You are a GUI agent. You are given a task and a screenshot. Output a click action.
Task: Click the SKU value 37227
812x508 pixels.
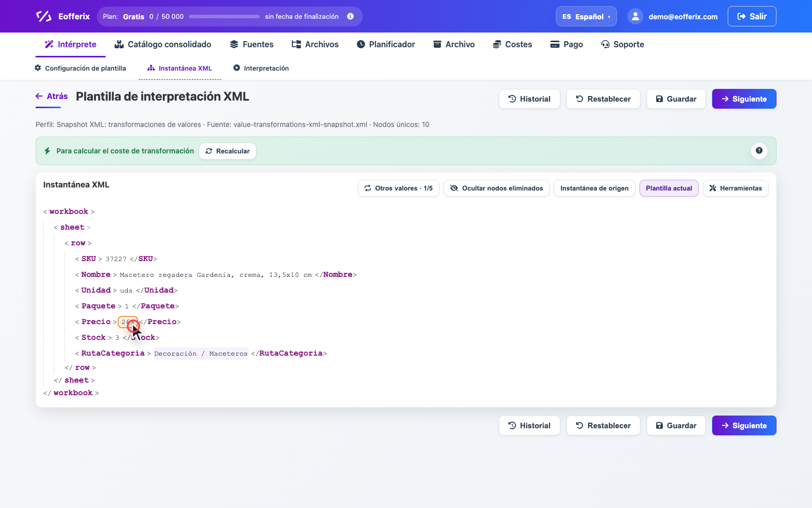116,259
